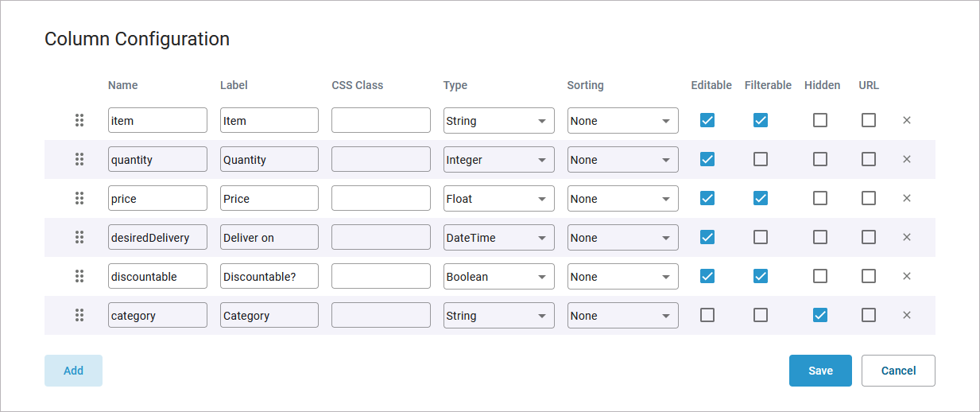The image size is (980, 412).
Task: Delete the category row with the X icon
Action: click(x=907, y=315)
